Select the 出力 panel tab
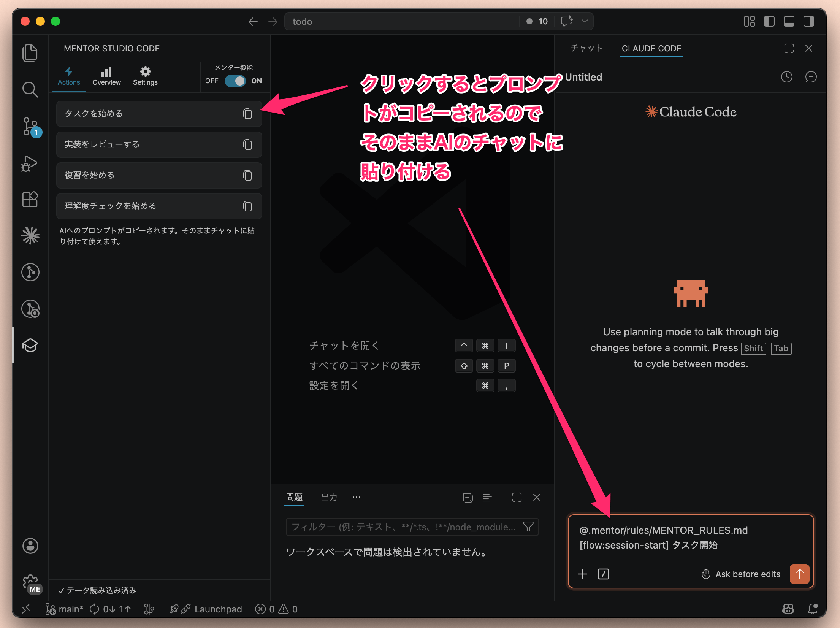840x628 pixels. (x=329, y=498)
